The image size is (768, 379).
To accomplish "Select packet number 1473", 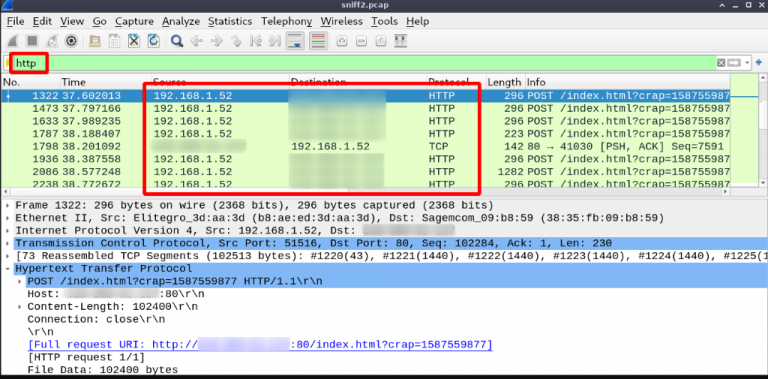I will click(x=366, y=108).
